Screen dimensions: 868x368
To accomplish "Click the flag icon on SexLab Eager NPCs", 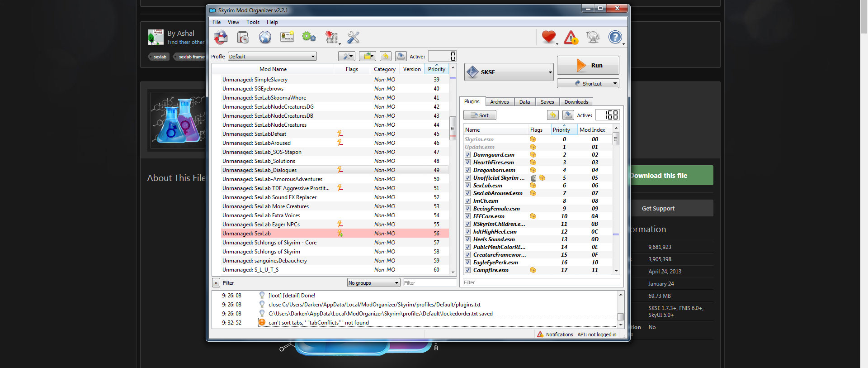I will coord(340,224).
